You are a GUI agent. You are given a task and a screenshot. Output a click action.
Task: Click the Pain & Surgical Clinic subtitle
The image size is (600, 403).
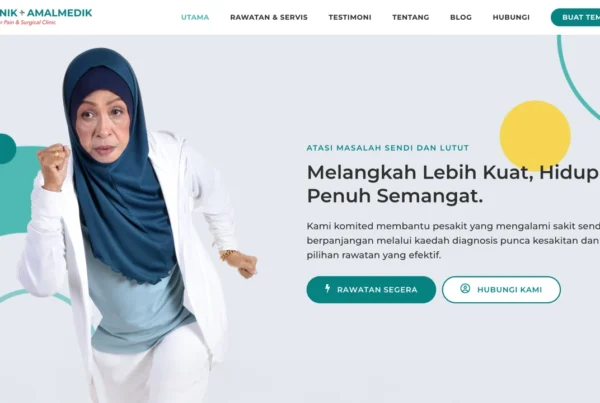point(28,22)
